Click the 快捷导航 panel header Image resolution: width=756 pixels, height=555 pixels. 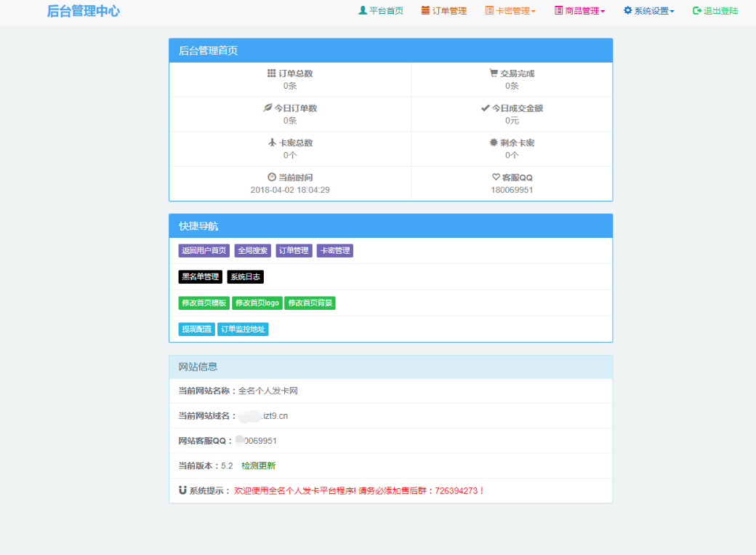point(390,226)
